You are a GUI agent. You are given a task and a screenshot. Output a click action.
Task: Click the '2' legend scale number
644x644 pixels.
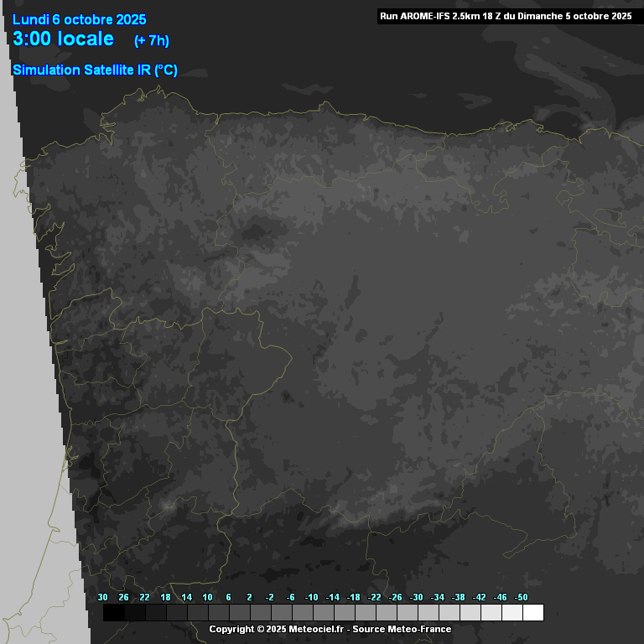pos(249,597)
